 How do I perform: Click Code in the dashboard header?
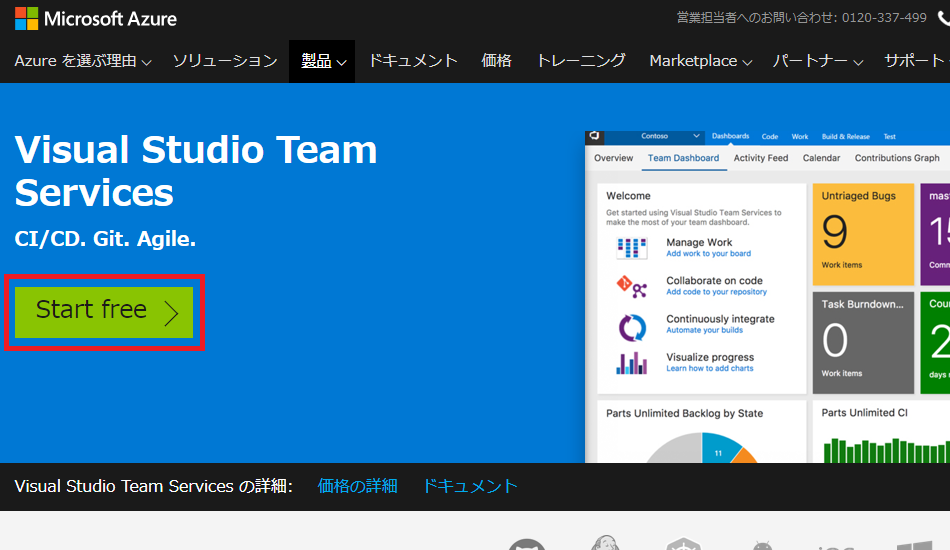click(x=770, y=136)
